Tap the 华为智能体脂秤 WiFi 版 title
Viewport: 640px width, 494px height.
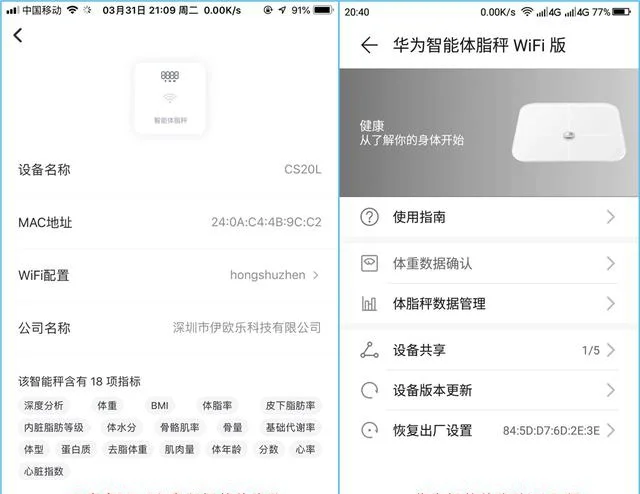[479, 45]
